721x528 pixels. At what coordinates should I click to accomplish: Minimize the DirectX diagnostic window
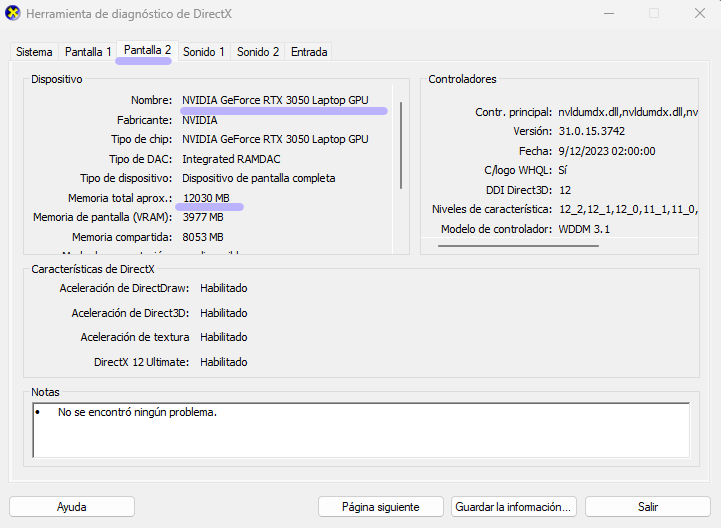pos(609,13)
